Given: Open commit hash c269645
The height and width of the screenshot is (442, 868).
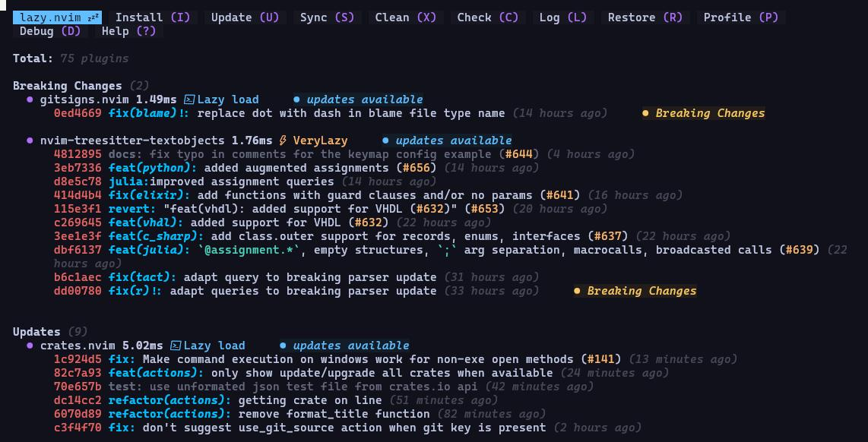Looking at the screenshot, I should [x=78, y=223].
